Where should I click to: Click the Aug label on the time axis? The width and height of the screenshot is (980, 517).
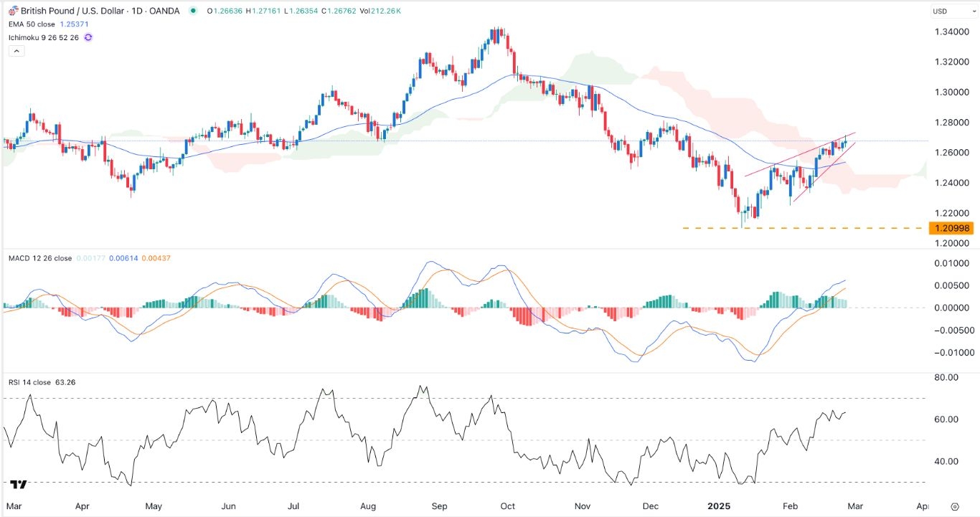pos(368,506)
